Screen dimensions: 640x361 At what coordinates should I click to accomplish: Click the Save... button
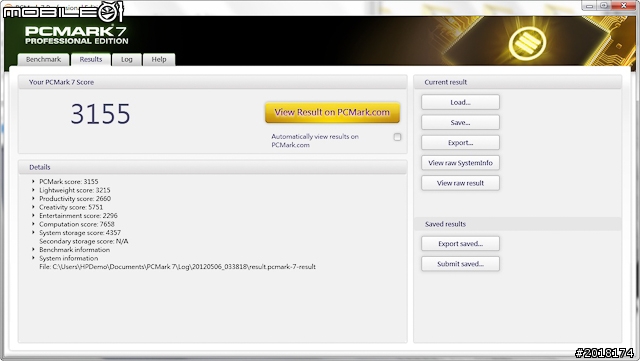460,123
